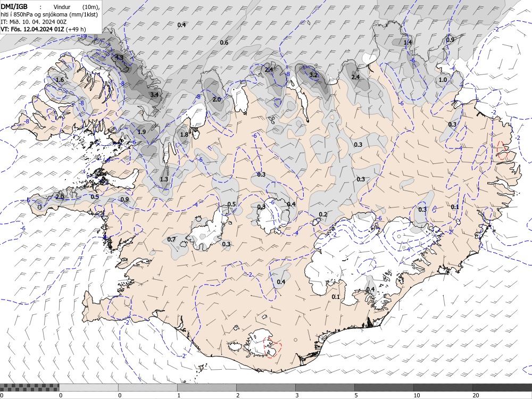This screenshot has width=532, height=399.
Task: Click the checkered swatch at the legend start
Action: click(x=29, y=387)
